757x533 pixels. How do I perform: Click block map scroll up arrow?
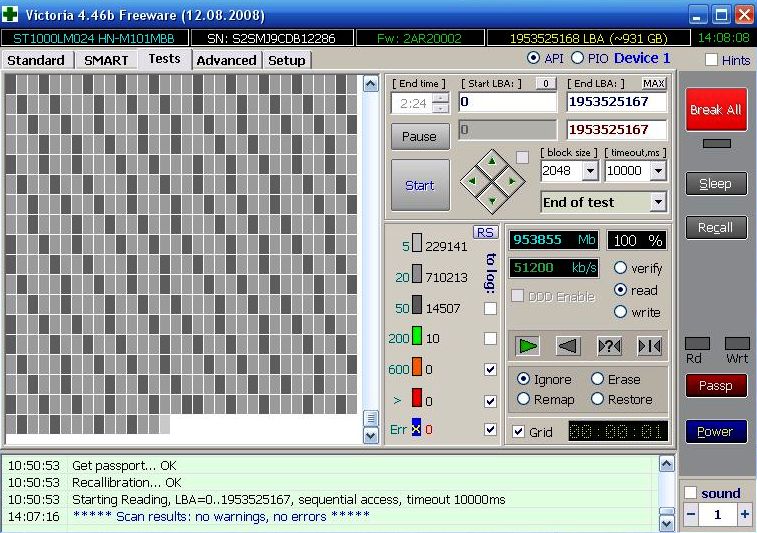[x=370, y=84]
